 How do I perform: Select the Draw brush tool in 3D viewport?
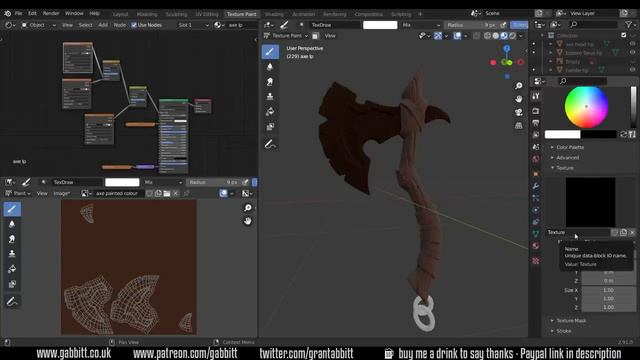[x=270, y=51]
